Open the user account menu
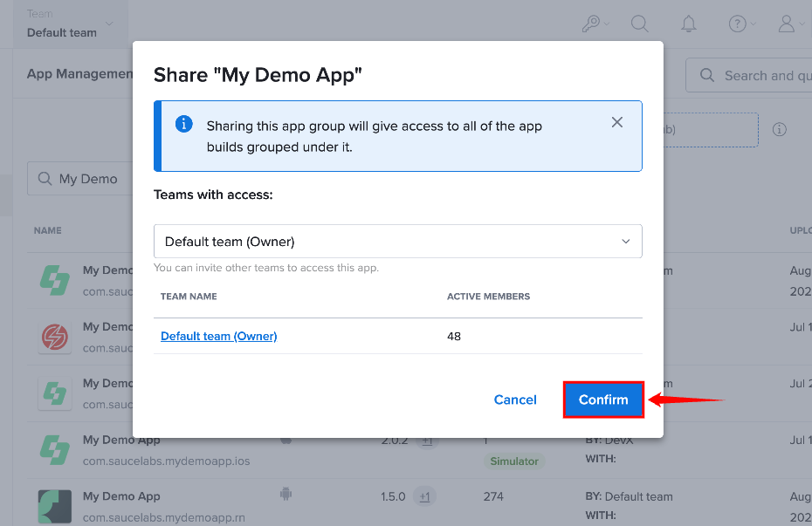This screenshot has height=526, width=812. (791, 24)
